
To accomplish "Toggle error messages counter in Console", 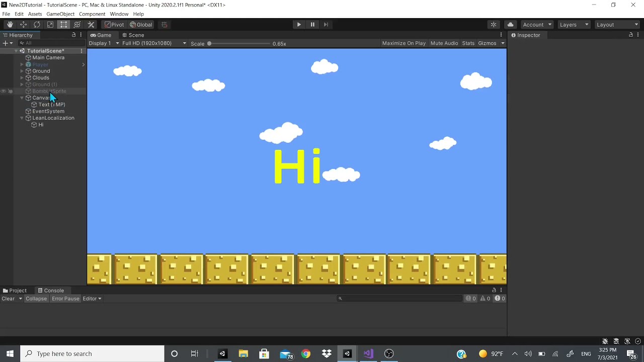I will tap(500, 299).
